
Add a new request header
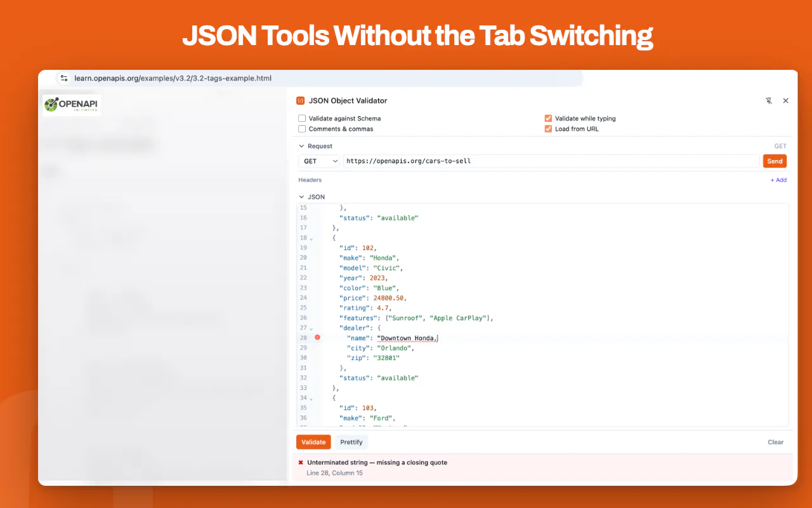click(x=778, y=180)
